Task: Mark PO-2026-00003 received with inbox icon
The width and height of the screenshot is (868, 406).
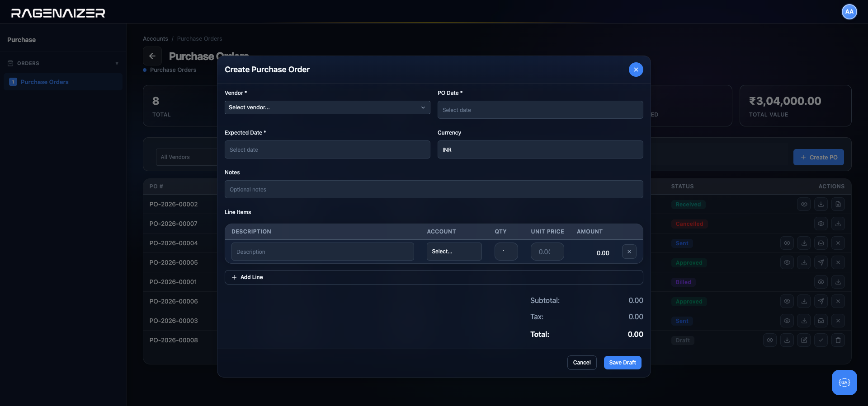Action: (821, 321)
